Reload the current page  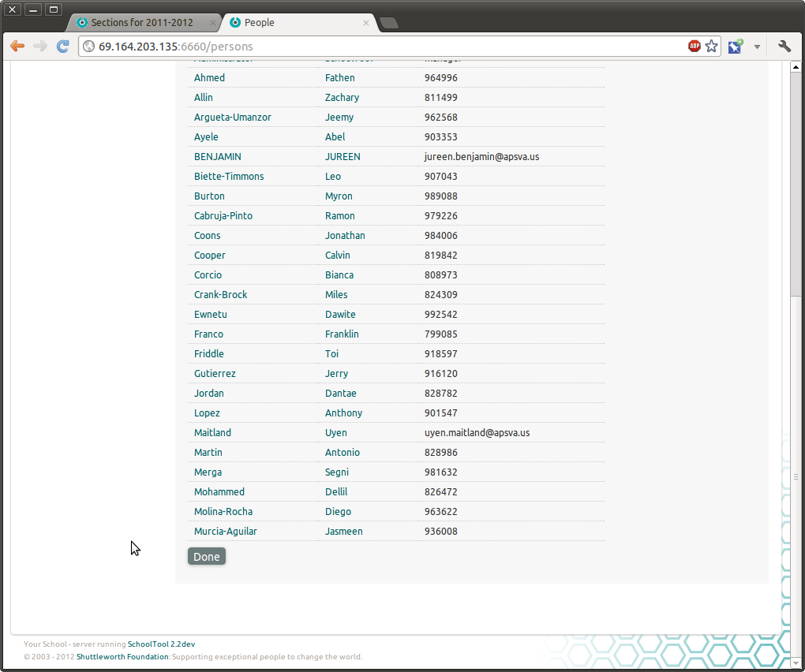pos(63,47)
